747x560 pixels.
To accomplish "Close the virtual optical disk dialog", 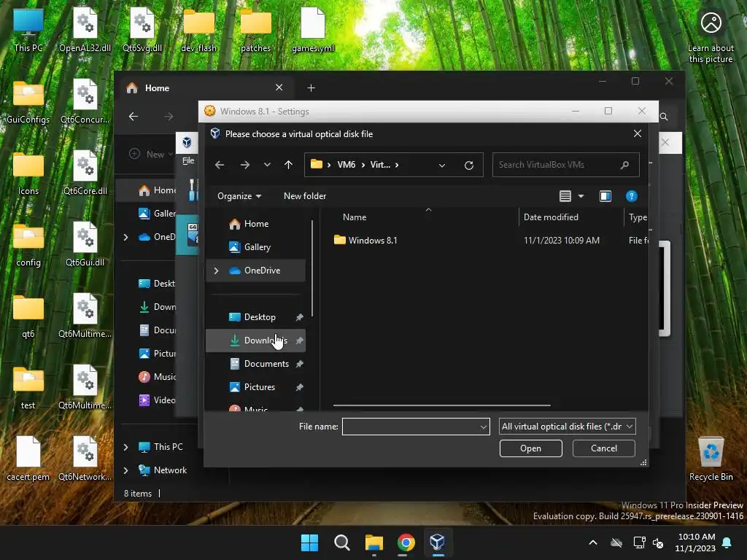I will [x=638, y=134].
